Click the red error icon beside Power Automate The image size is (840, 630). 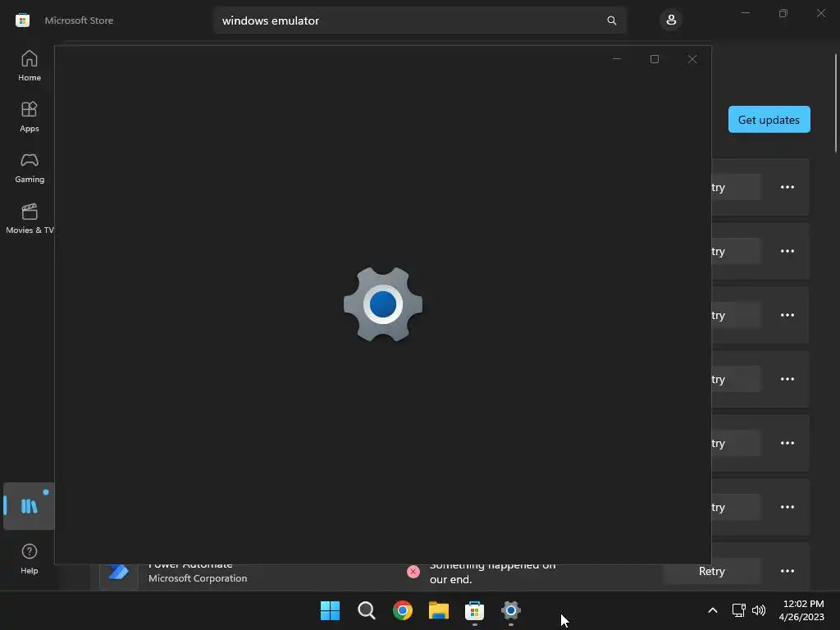(x=413, y=572)
